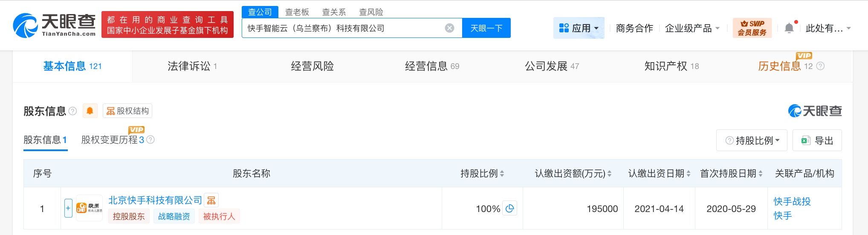Sort by 认缴出资额 column
The image size is (868, 235).
pyautogui.click(x=610, y=174)
